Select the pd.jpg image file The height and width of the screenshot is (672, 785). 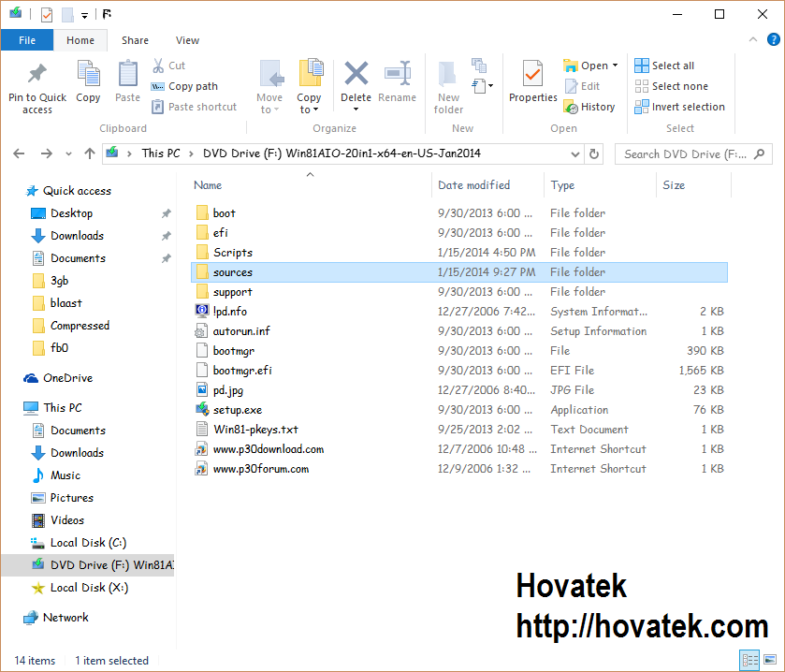click(459, 390)
